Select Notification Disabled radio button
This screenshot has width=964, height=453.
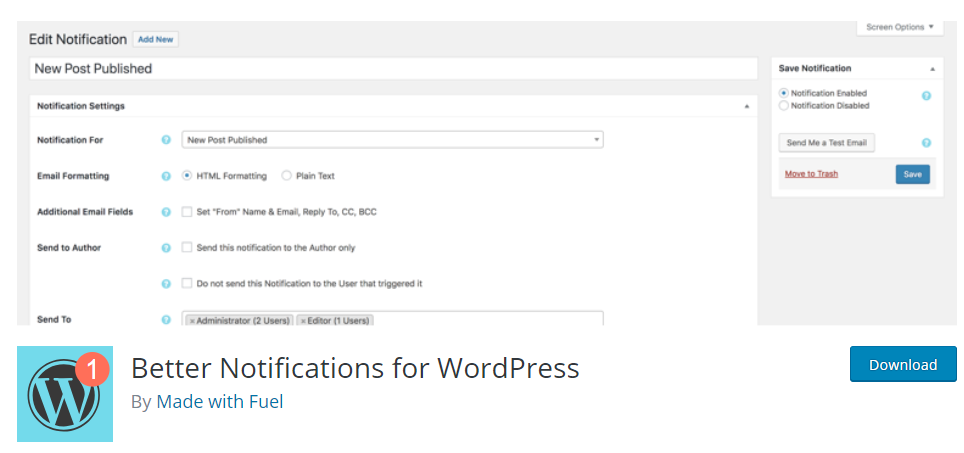tap(784, 105)
